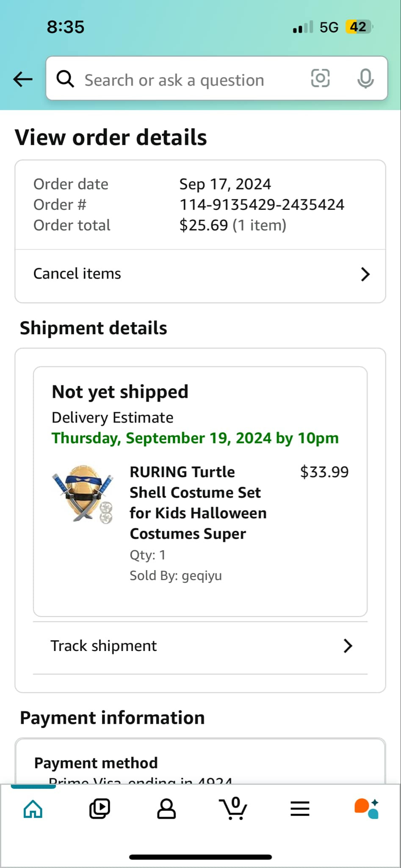Open the Rufus AI assistant icon
Image resolution: width=401 pixels, height=868 pixels.
pyautogui.click(x=366, y=809)
